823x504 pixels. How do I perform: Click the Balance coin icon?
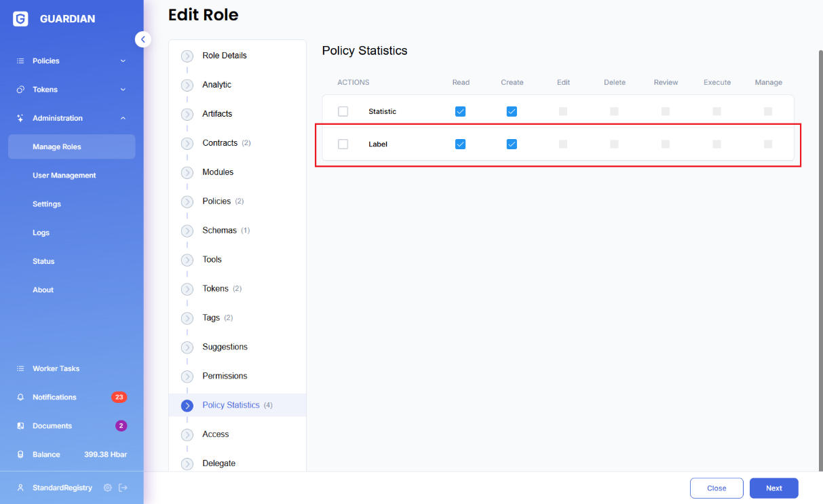point(20,454)
